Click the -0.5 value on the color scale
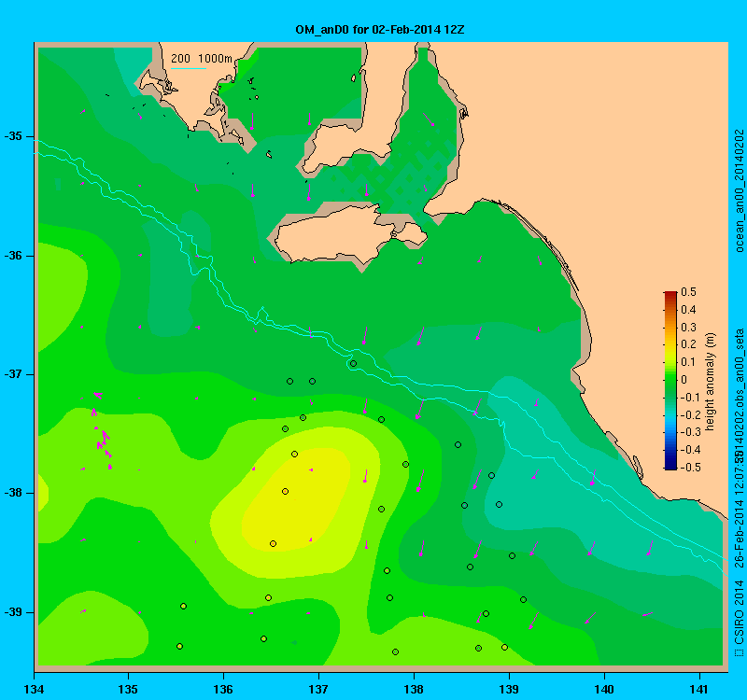The width and height of the screenshot is (747, 700). pyautogui.click(x=689, y=468)
